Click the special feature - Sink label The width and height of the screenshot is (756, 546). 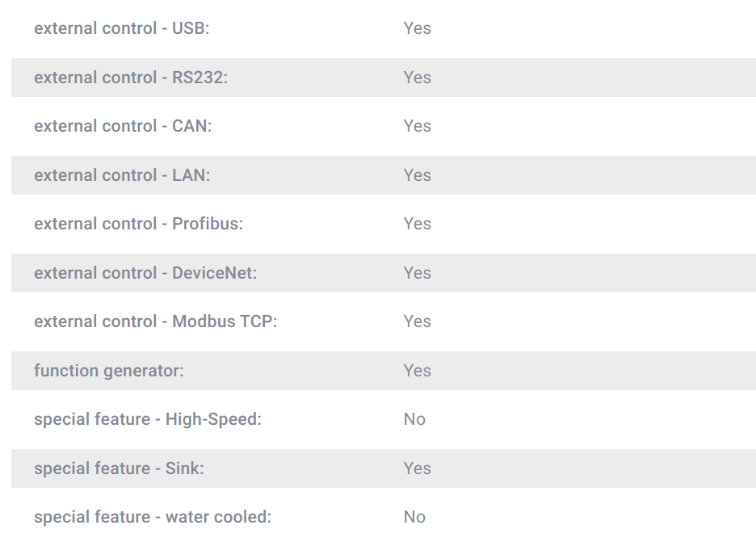pos(119,468)
